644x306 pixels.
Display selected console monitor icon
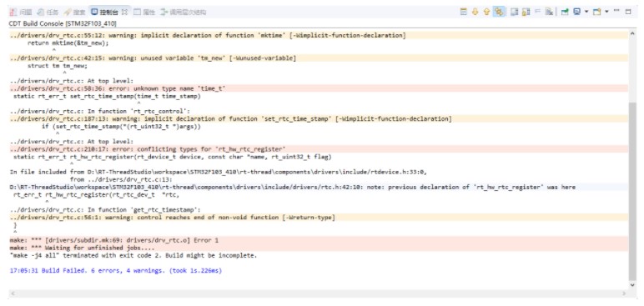point(576,12)
